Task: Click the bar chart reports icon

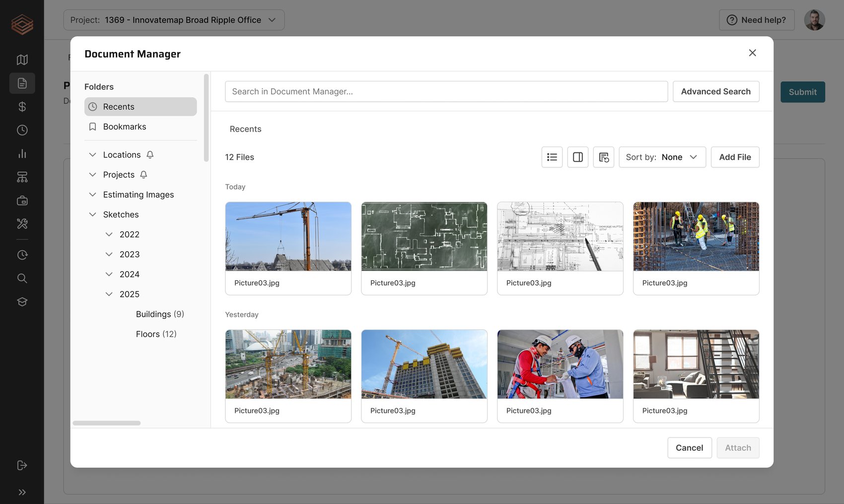Action: click(x=22, y=153)
